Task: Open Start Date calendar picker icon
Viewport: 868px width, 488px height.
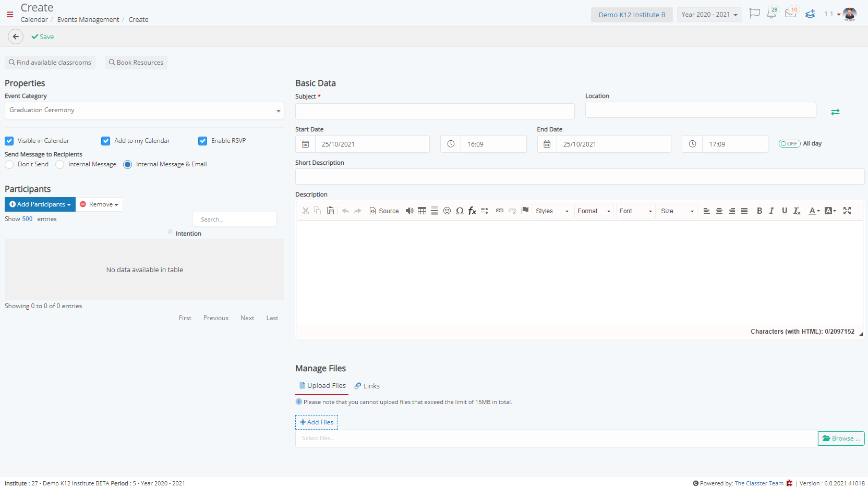Action: [x=306, y=144]
